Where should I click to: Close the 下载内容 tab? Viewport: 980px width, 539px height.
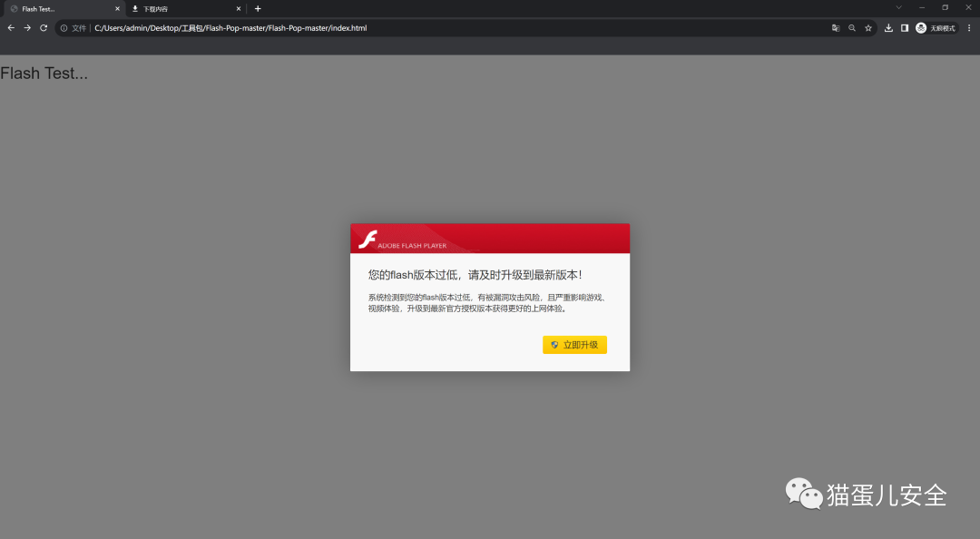[x=238, y=9]
